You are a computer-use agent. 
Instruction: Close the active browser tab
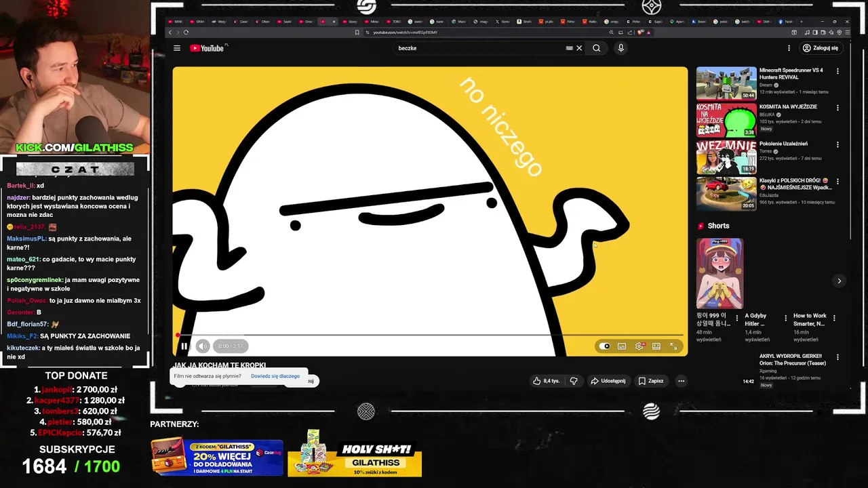click(334, 22)
